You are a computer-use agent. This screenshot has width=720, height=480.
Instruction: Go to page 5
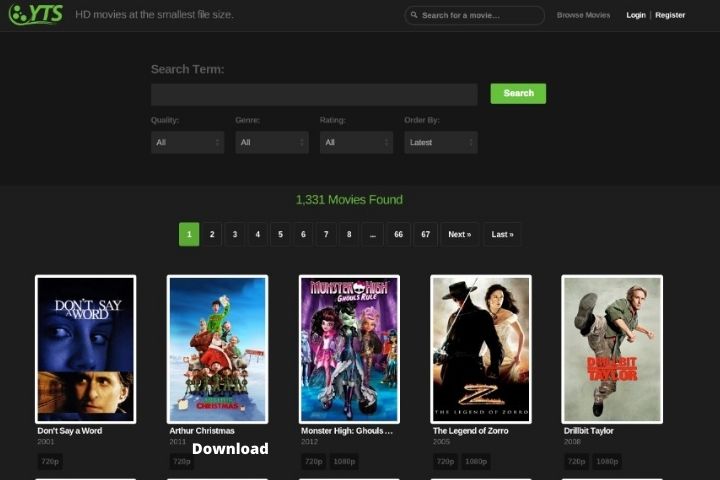(x=280, y=234)
